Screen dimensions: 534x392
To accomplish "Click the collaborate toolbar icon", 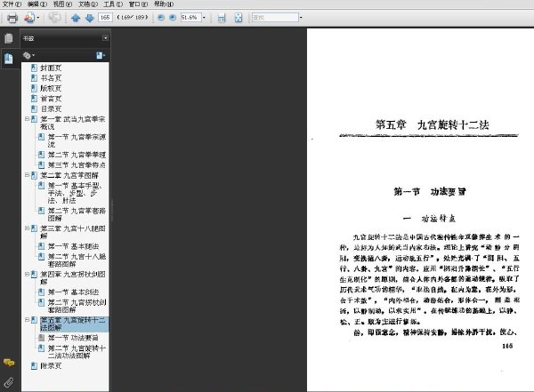I will click(54, 18).
